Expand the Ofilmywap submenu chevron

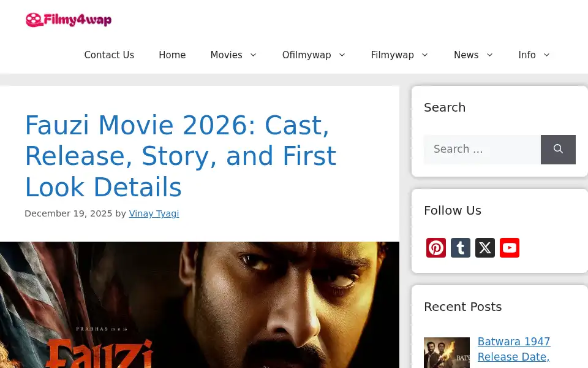pos(342,55)
